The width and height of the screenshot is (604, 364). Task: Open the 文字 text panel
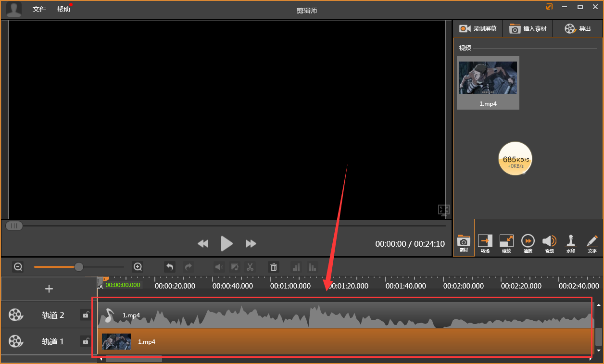[x=592, y=243]
